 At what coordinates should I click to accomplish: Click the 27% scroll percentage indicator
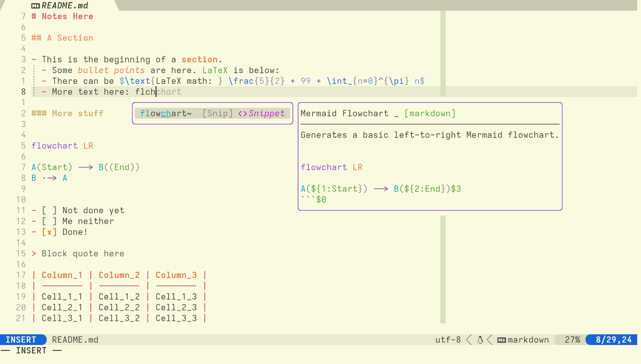(x=572, y=340)
